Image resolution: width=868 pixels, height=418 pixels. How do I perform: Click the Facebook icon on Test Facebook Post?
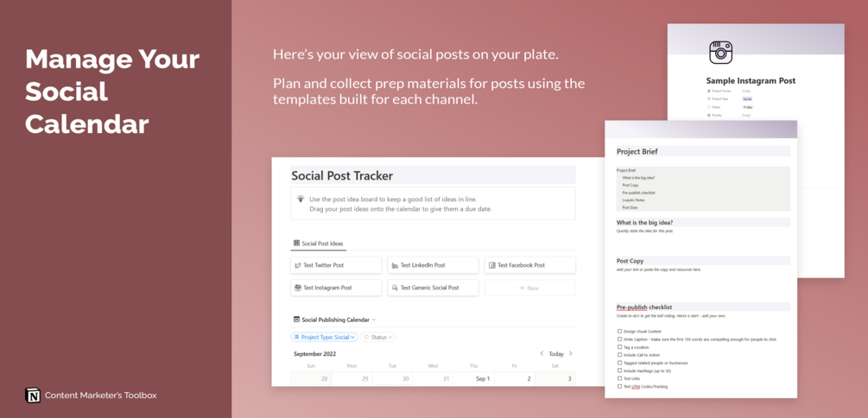point(492,265)
